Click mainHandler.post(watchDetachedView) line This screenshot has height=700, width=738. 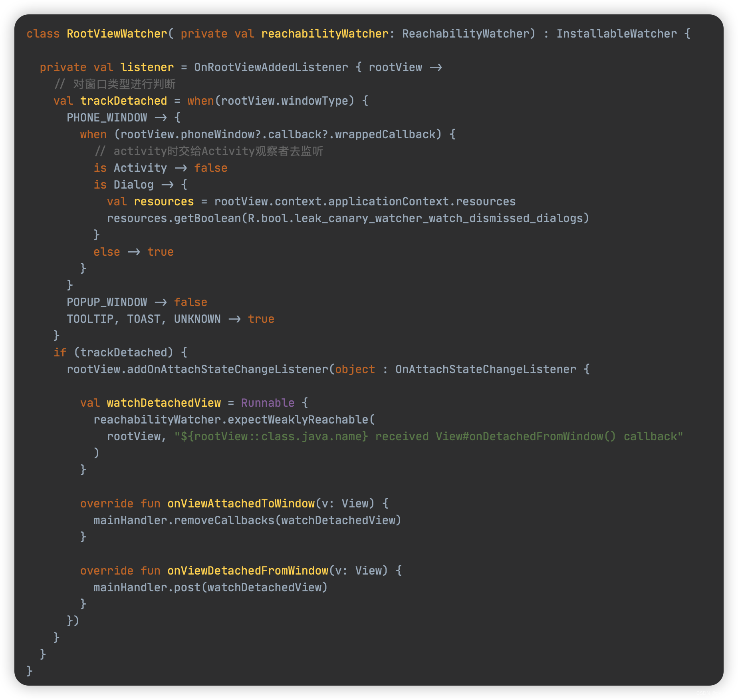pos(210,587)
